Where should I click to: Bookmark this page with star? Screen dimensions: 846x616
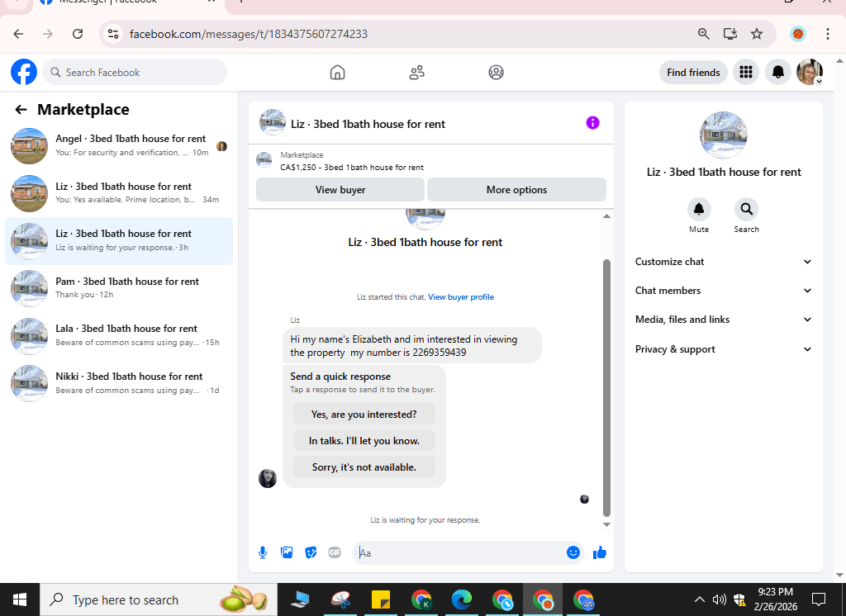757,34
